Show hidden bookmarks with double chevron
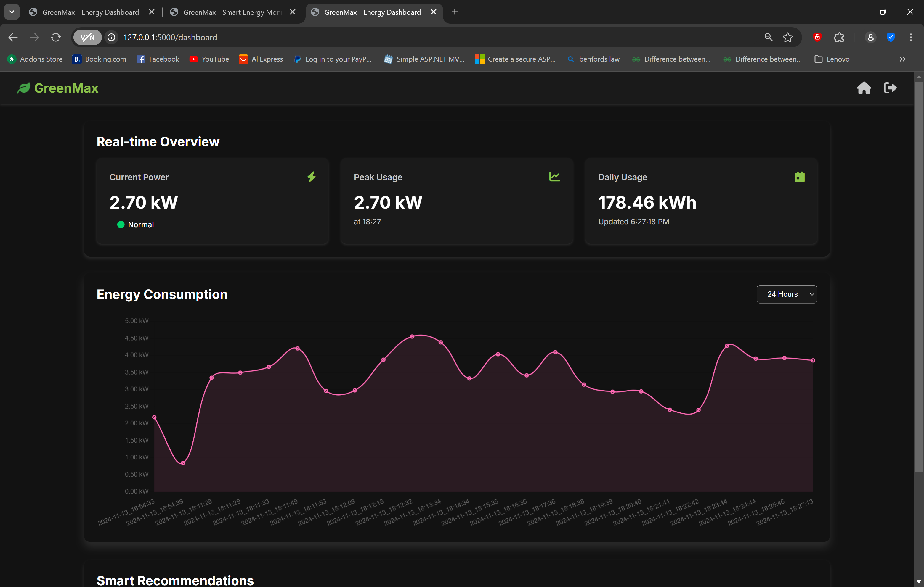Image resolution: width=924 pixels, height=587 pixels. pos(902,59)
